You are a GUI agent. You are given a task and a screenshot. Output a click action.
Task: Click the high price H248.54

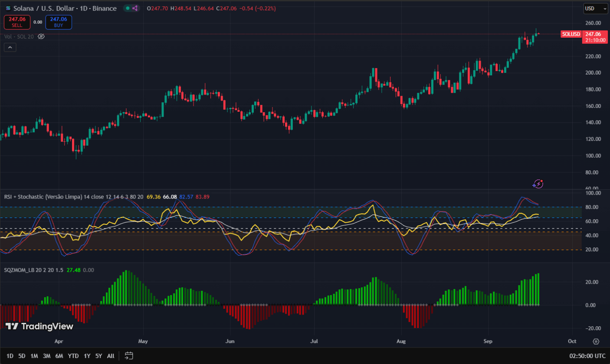[x=181, y=8]
